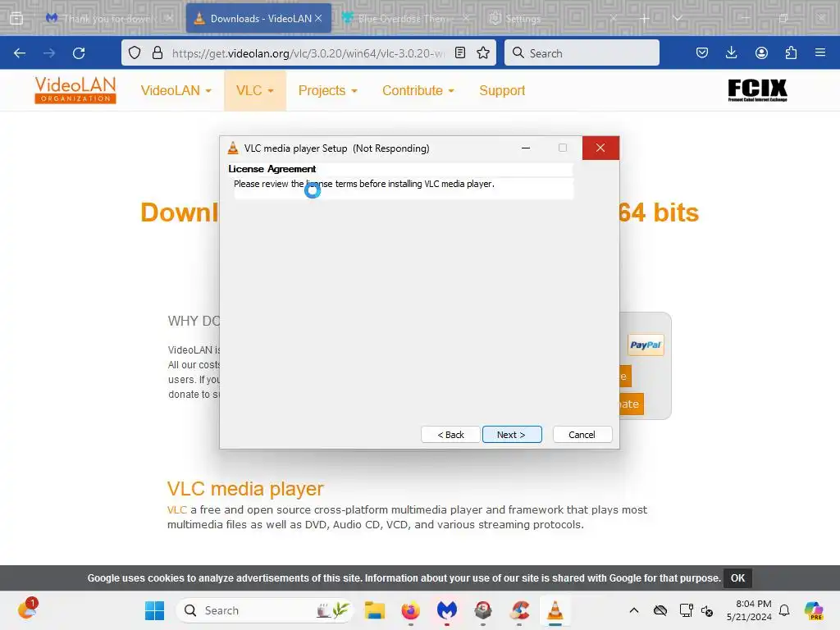Expand the Contribute navigation dropdown
The height and width of the screenshot is (630, 840).
click(418, 90)
